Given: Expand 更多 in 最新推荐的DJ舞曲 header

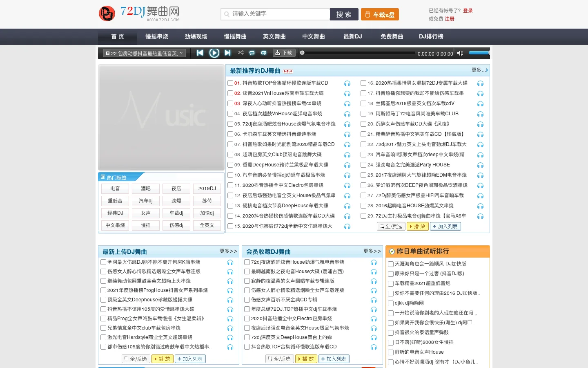Looking at the screenshot, I should pos(480,70).
